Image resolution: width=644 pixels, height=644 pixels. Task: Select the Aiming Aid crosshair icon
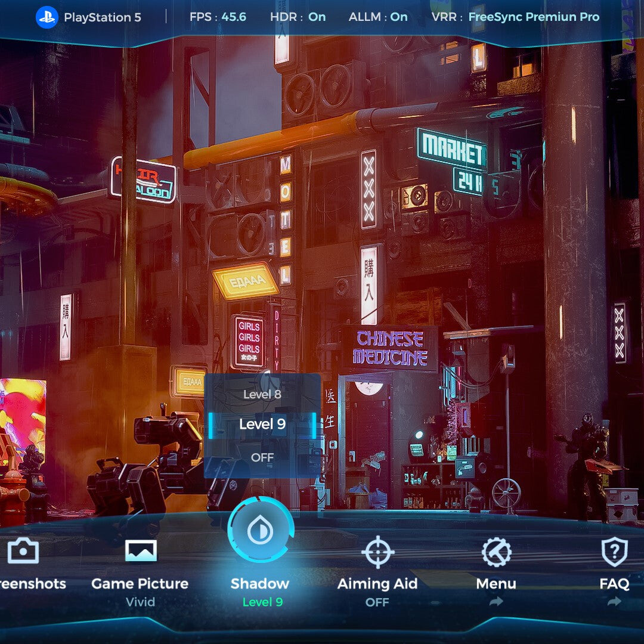(377, 552)
